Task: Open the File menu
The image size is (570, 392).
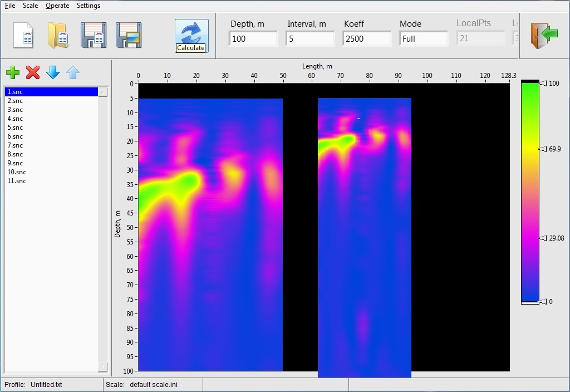Action: (10, 6)
